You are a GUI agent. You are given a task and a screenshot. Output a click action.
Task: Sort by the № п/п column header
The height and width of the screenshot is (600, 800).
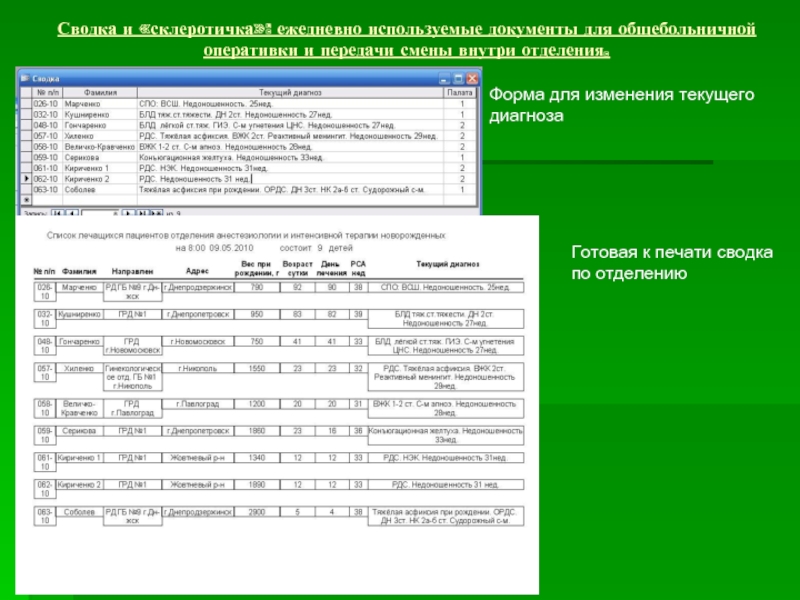click(x=47, y=92)
